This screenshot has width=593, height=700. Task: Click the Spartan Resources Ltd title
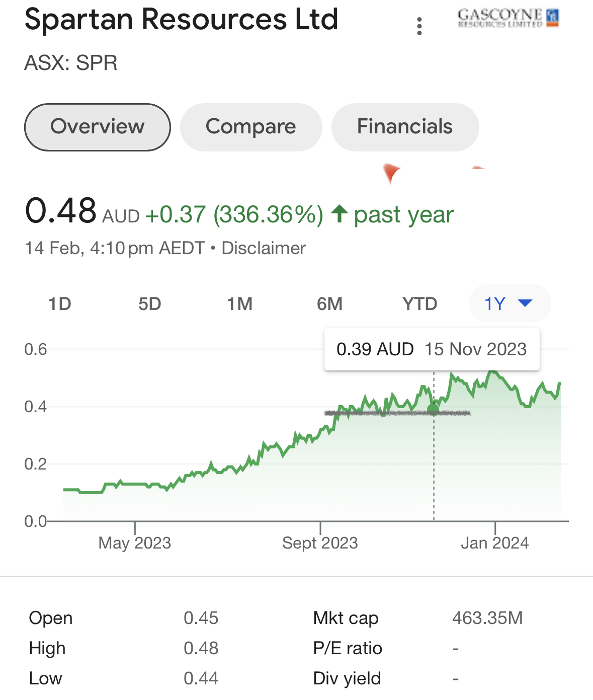coord(182,19)
